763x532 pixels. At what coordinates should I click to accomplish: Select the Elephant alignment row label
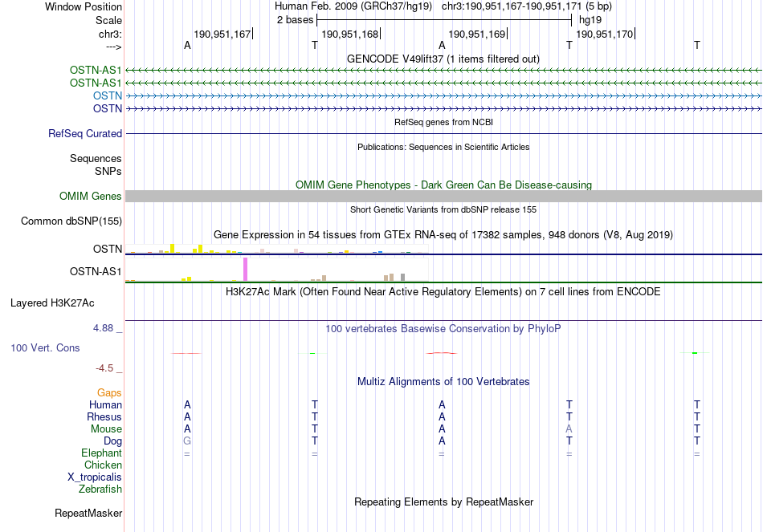click(x=101, y=453)
